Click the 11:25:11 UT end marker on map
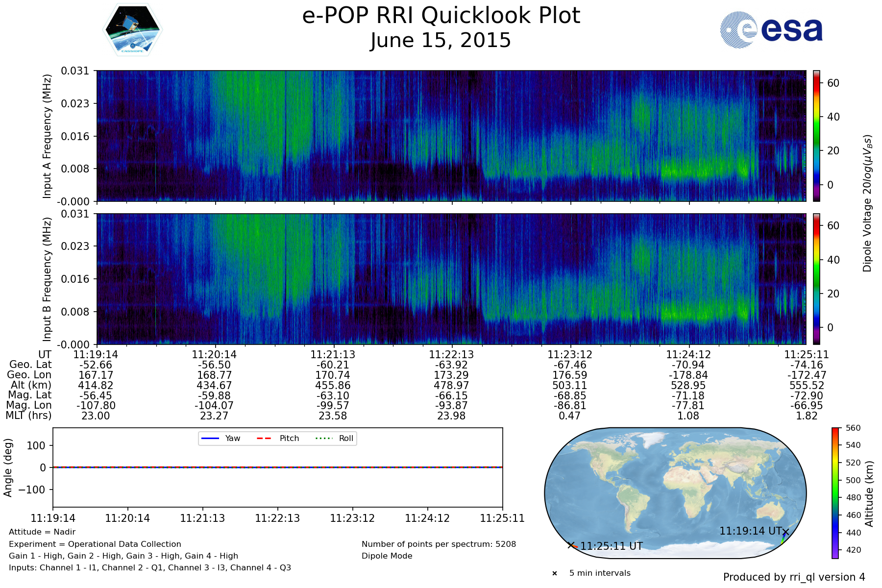882x588 pixels. pyautogui.click(x=571, y=545)
